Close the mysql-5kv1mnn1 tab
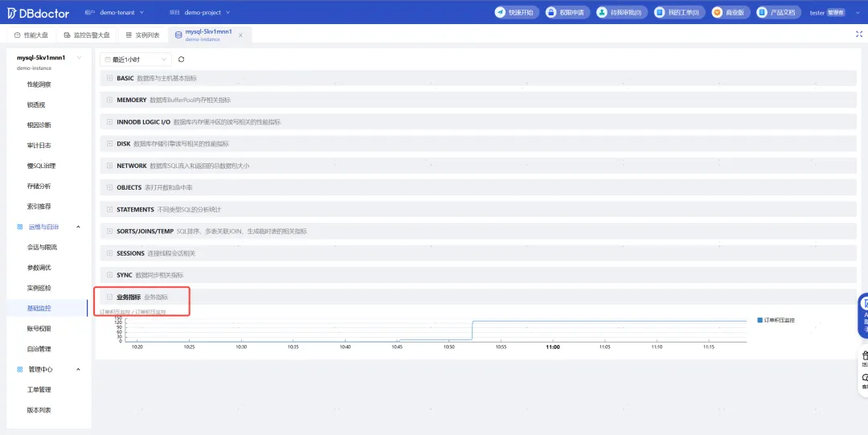The image size is (868, 435). [240, 35]
